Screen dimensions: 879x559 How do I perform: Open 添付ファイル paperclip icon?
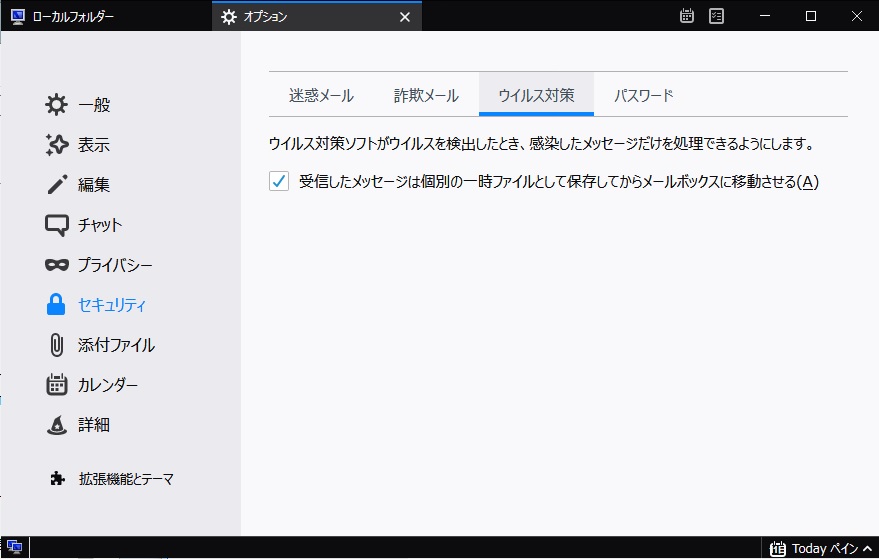point(57,345)
